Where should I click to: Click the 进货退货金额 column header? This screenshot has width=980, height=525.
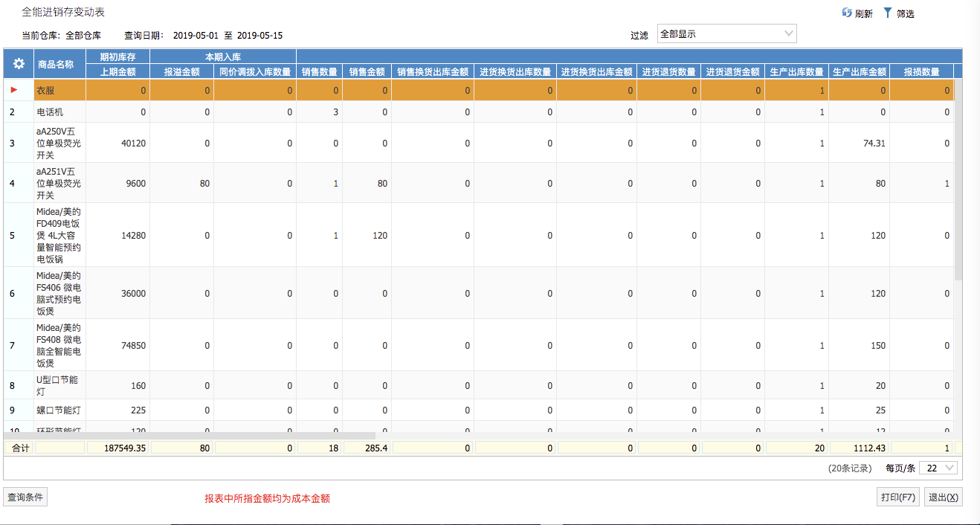click(733, 71)
